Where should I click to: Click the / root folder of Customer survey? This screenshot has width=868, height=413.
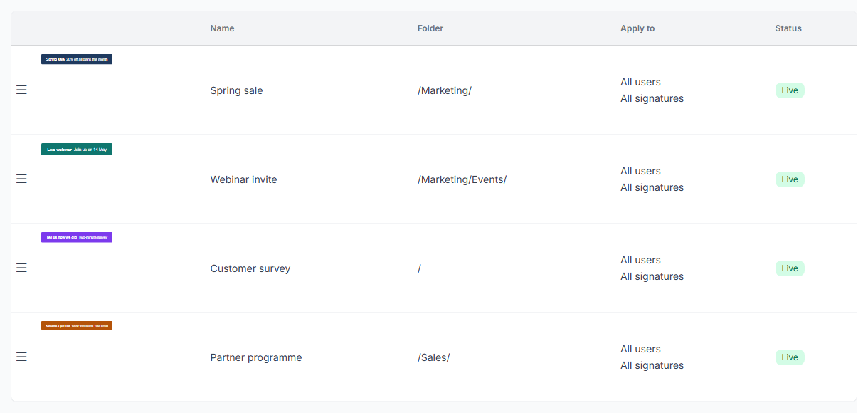(420, 268)
